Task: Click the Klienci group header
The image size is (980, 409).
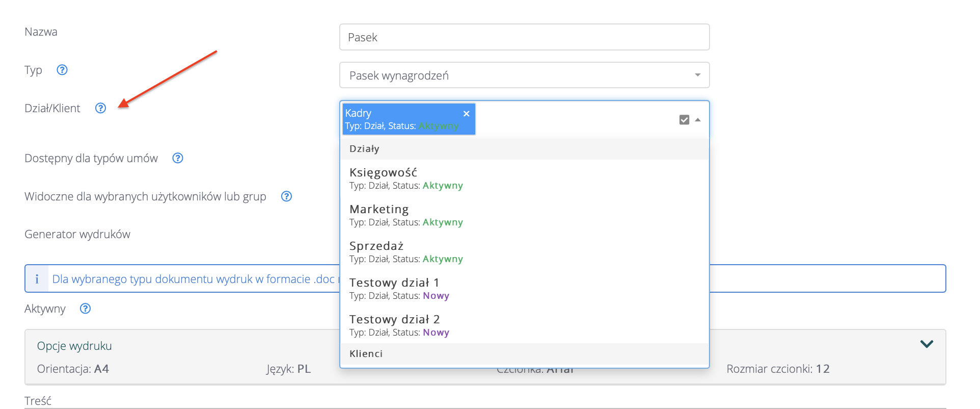Action: click(366, 354)
